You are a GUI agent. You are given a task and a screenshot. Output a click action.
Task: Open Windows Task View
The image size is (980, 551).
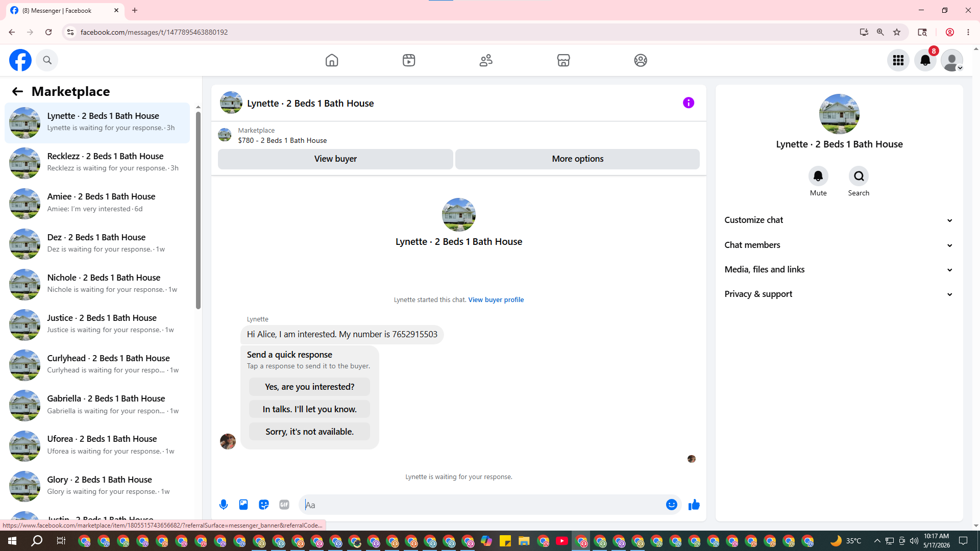click(61, 541)
